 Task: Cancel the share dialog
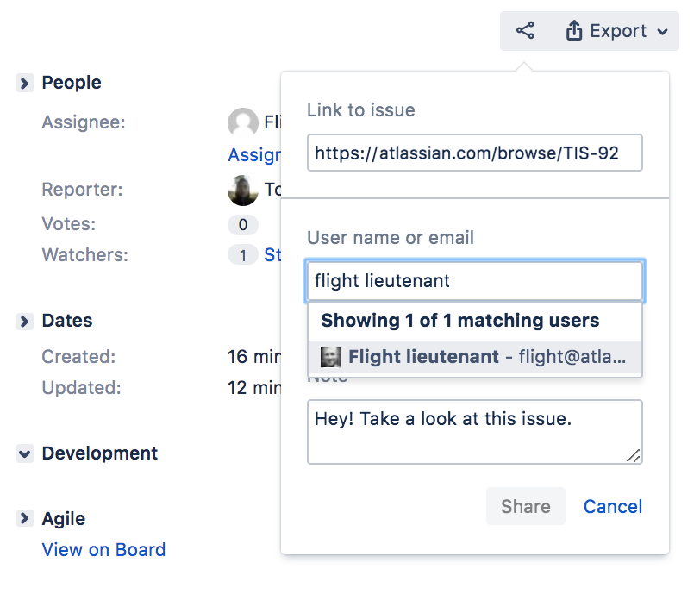pyautogui.click(x=613, y=506)
